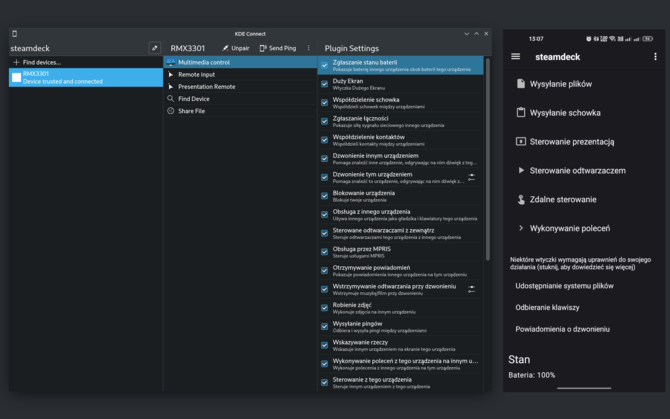Click the KDE Connect window phone icon
Screen dimensions: 670x419
[x=15, y=34]
